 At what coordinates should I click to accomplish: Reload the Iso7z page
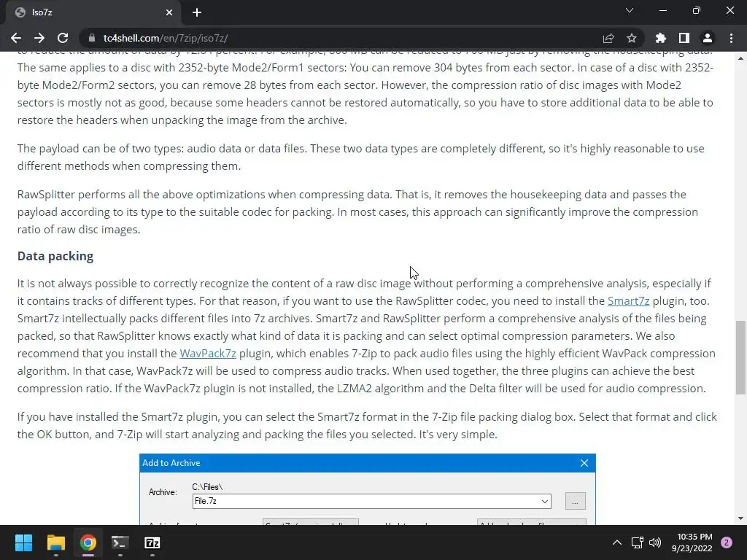[x=63, y=38]
